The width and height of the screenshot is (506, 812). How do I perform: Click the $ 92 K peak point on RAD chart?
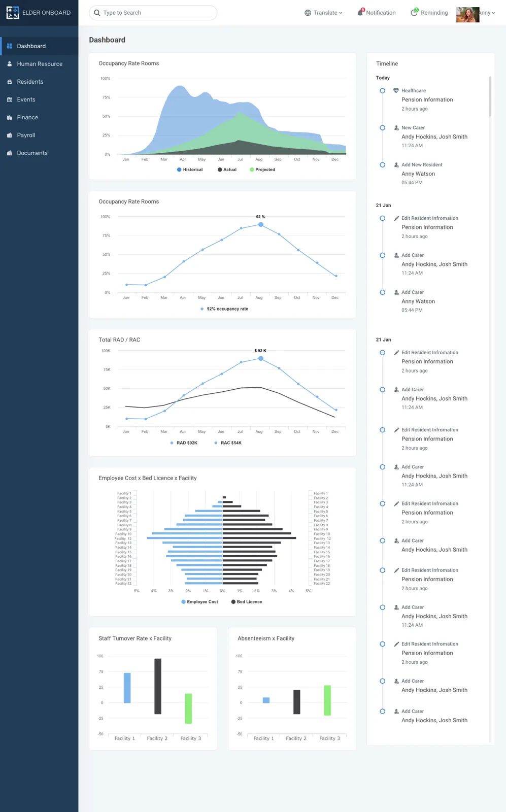tap(260, 358)
